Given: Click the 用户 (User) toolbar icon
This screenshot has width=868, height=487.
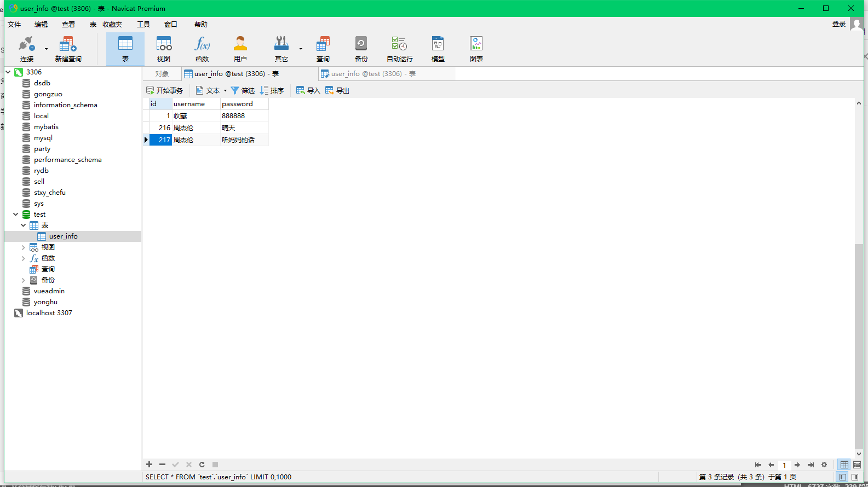Looking at the screenshot, I should (240, 49).
